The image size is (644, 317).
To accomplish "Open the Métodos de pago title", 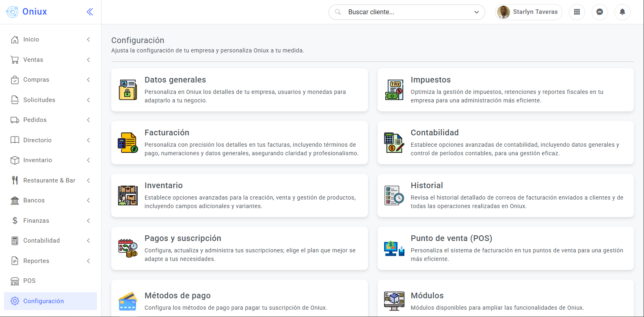I will [177, 296].
